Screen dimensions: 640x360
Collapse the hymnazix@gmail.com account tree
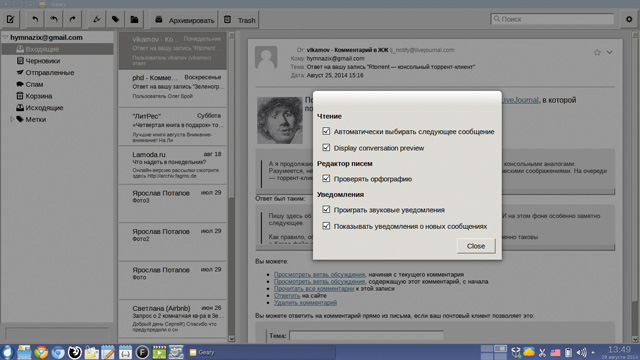[x=5, y=38]
